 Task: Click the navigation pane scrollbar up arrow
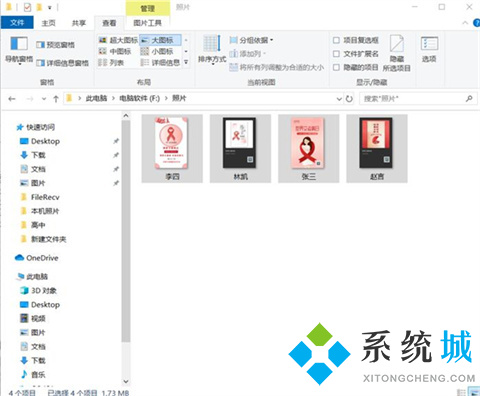click(x=126, y=116)
